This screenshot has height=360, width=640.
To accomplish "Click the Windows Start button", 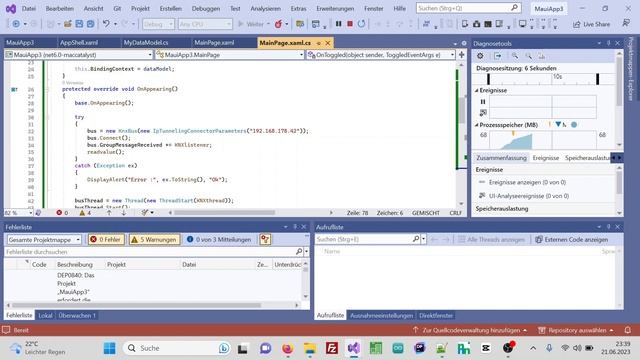I will tap(109, 348).
